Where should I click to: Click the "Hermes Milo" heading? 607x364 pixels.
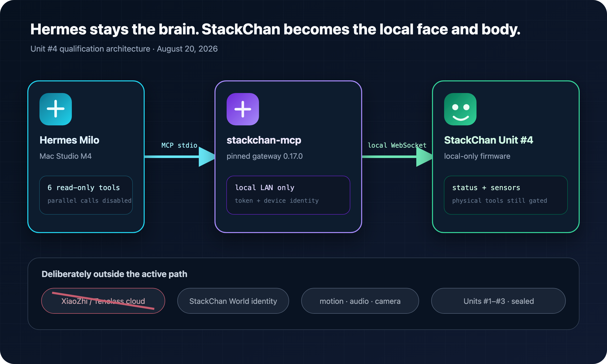69,140
